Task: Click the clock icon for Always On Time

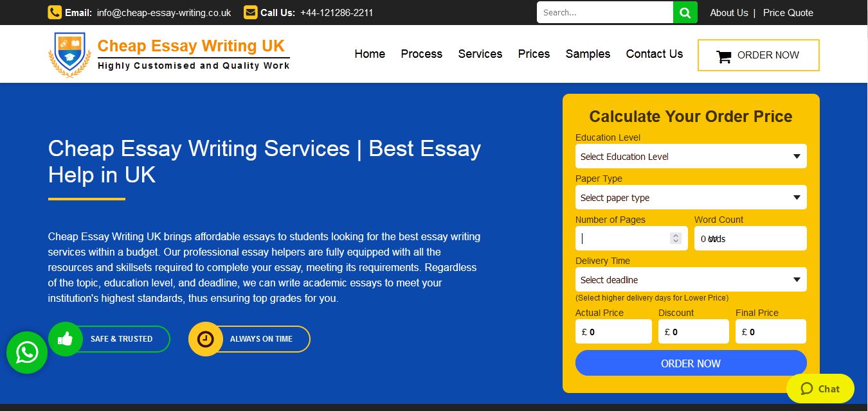Action: coord(205,338)
